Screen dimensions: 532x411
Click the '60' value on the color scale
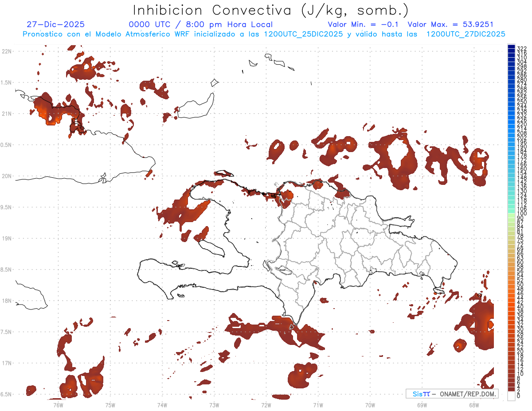click(520, 262)
